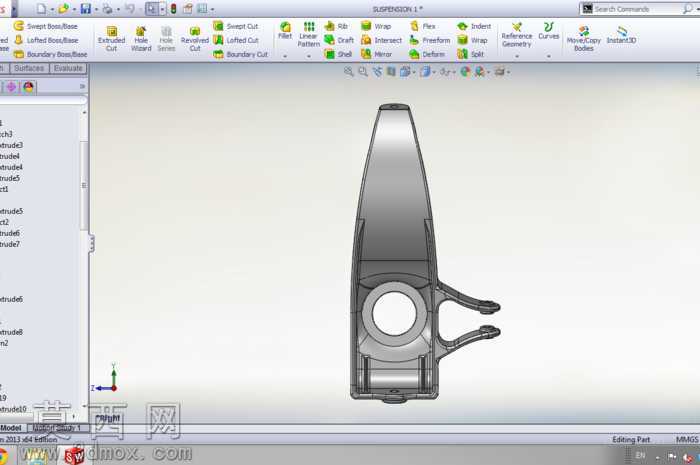Click the Linear Pattern tool
Screen dimensions: 700x465
point(308,34)
